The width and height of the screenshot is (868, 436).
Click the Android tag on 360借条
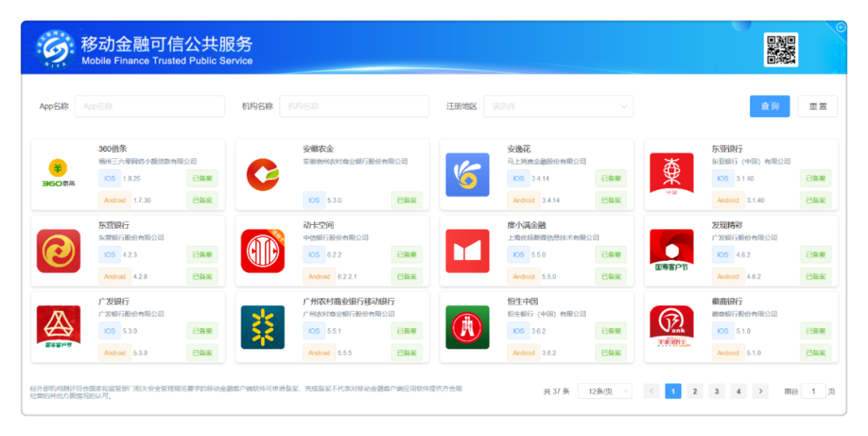115,200
